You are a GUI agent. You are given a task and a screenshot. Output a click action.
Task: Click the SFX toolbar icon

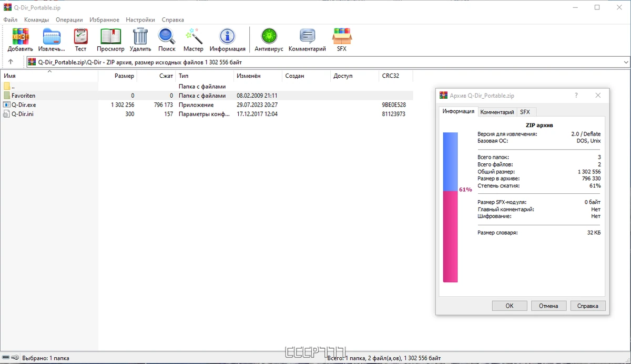click(x=342, y=37)
